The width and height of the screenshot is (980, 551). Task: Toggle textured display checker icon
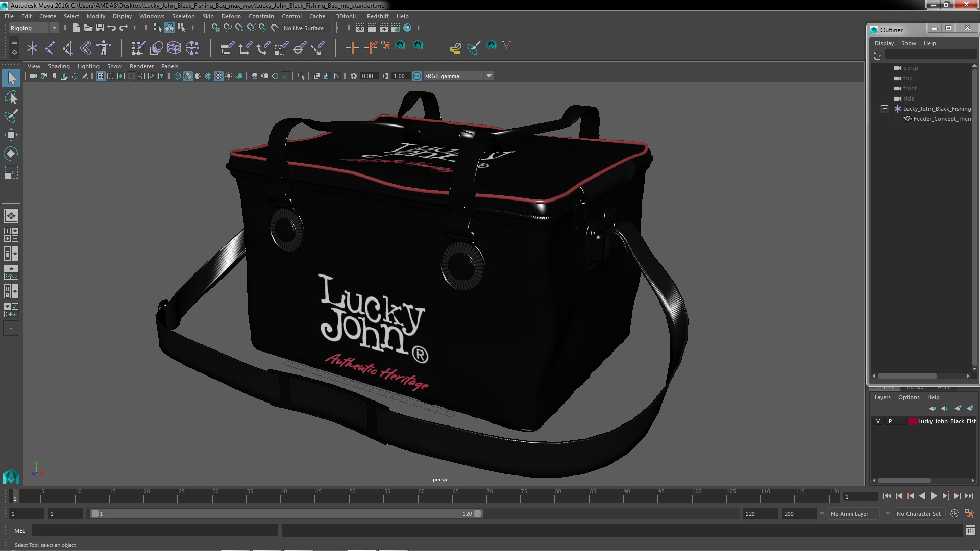(x=218, y=76)
